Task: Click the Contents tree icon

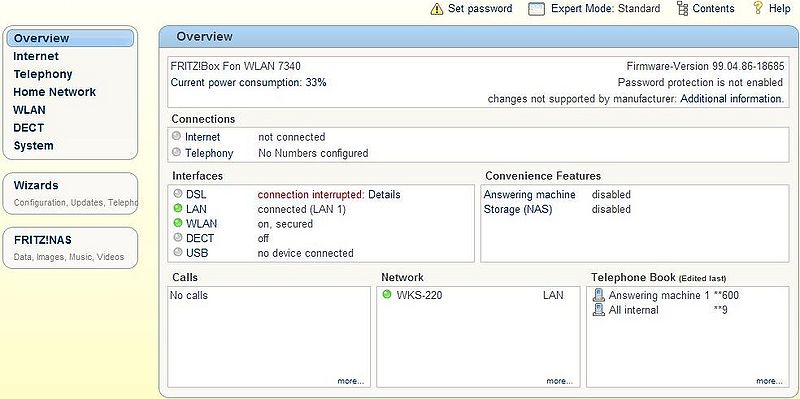Action: [682, 9]
